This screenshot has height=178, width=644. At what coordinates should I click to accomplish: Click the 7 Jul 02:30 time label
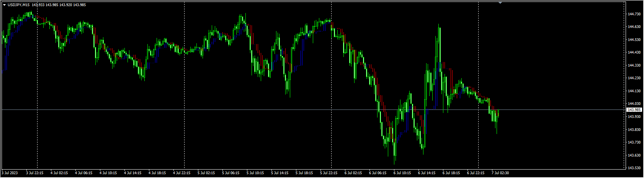(500, 173)
